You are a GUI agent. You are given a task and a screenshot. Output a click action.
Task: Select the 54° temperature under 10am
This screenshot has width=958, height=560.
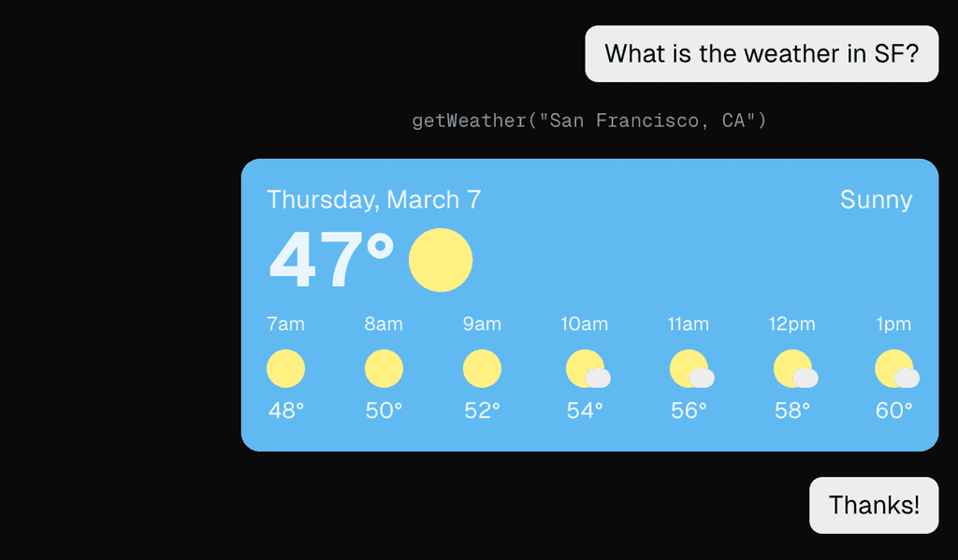pos(585,409)
